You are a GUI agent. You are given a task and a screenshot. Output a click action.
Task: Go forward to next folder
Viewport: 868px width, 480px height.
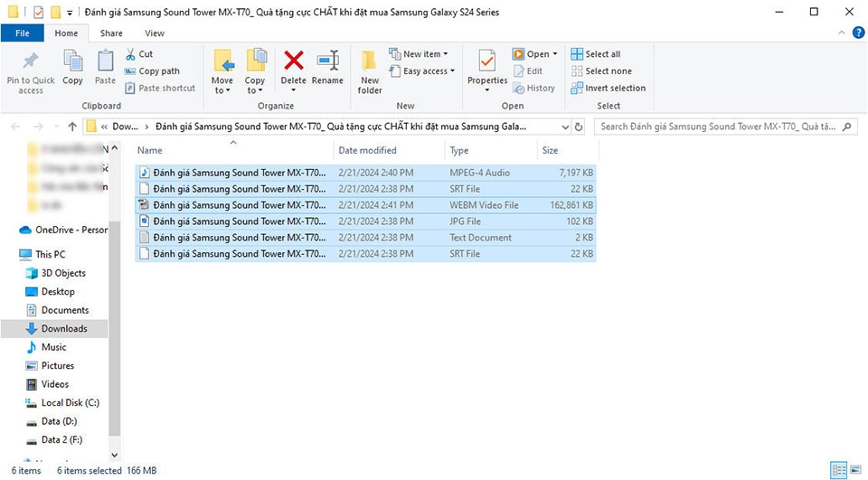[x=38, y=127]
